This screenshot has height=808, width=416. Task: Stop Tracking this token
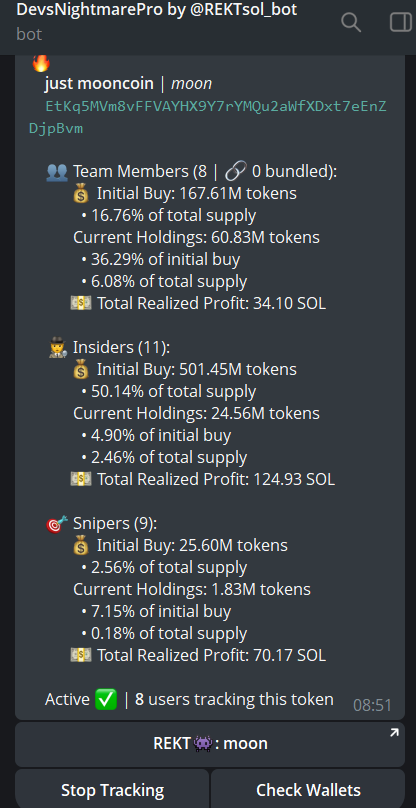[x=112, y=789]
